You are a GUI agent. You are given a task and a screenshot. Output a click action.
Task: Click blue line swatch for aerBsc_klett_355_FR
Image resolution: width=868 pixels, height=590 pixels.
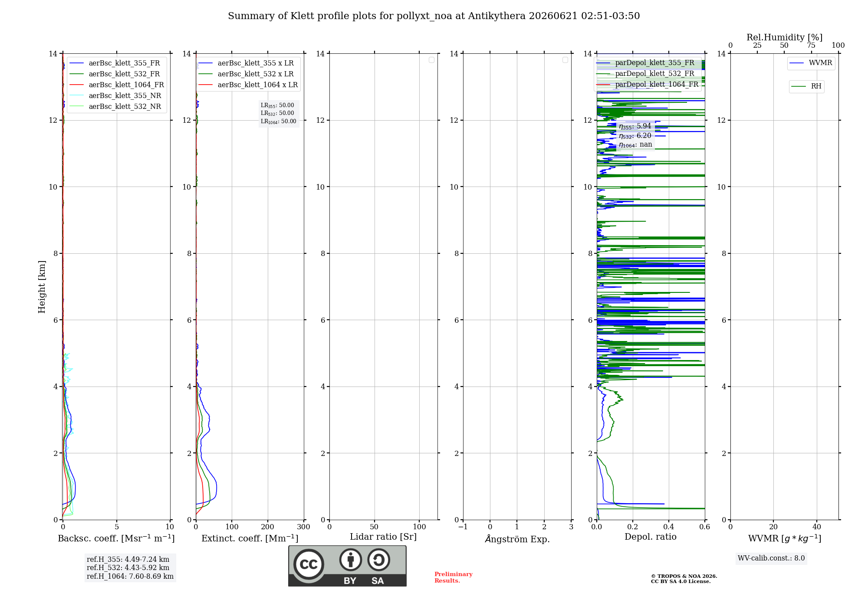[76, 63]
